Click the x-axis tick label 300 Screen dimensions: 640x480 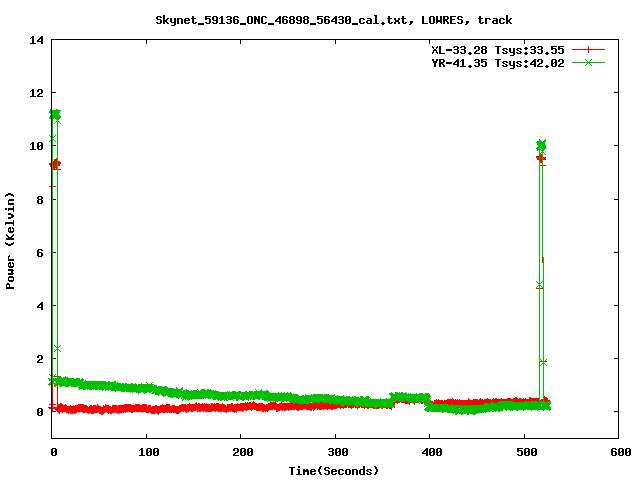(338, 452)
